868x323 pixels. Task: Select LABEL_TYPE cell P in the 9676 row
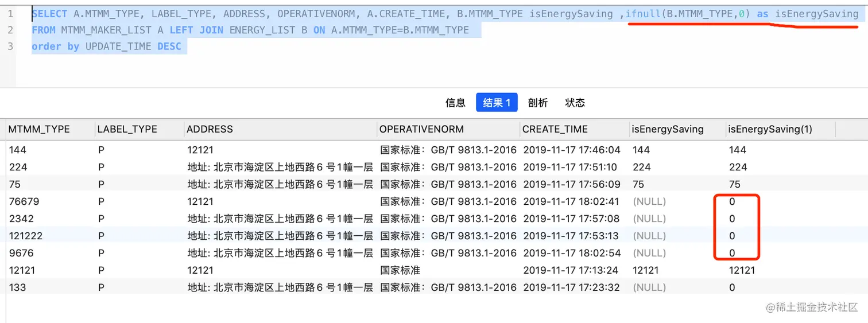[x=101, y=253]
